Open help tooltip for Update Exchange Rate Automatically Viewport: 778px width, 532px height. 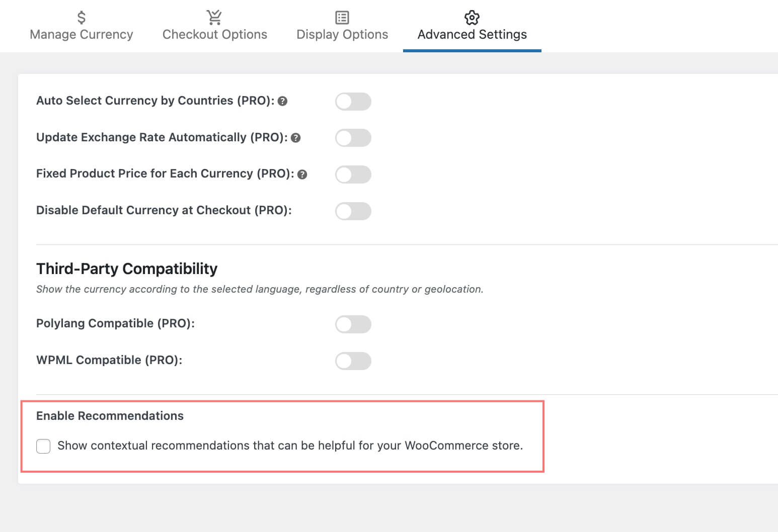point(296,138)
